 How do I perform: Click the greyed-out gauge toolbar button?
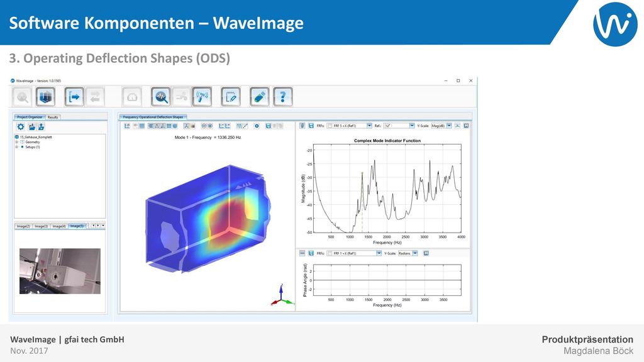coord(132,97)
